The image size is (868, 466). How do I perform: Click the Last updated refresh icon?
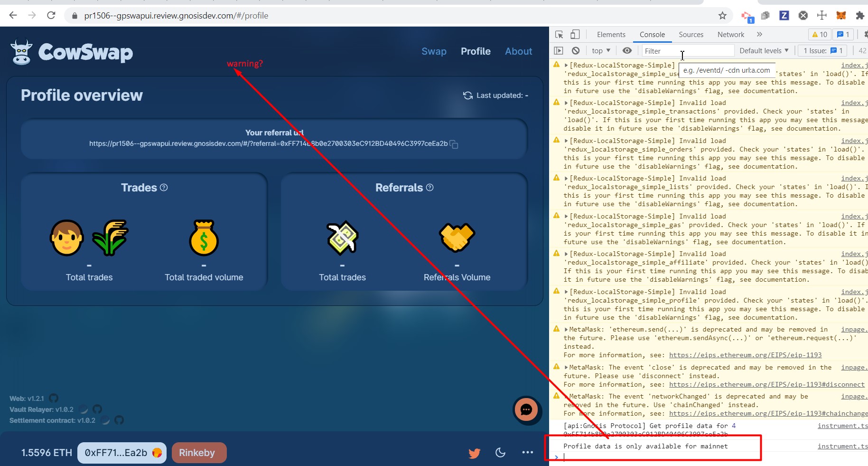[468, 95]
